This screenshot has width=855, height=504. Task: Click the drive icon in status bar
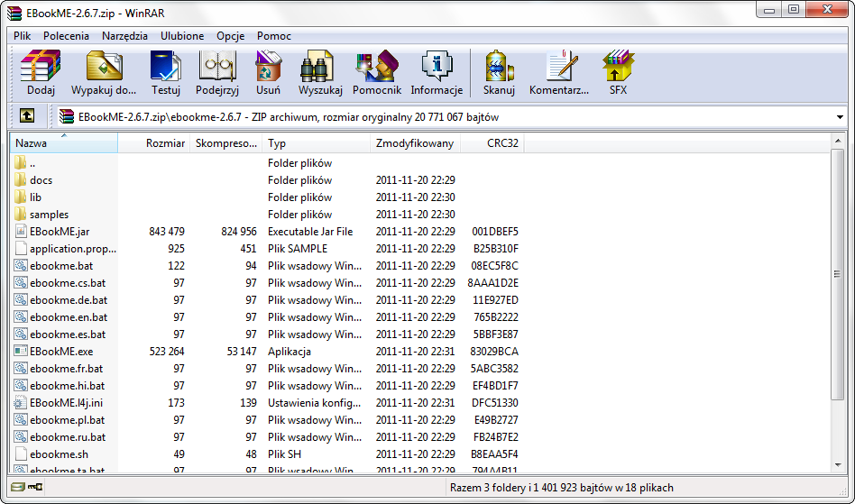pos(17,487)
